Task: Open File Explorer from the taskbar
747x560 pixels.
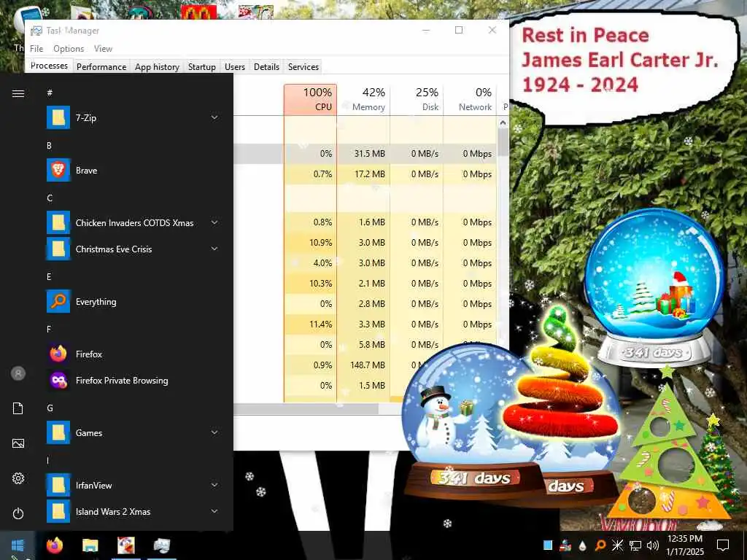Action: tap(90, 545)
